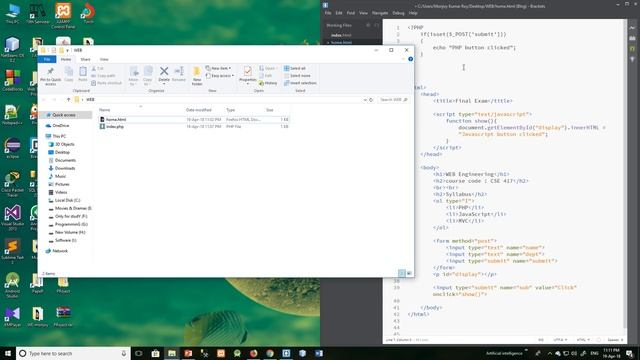
Task: Click Select all in the ribbon
Action: (x=295, y=68)
